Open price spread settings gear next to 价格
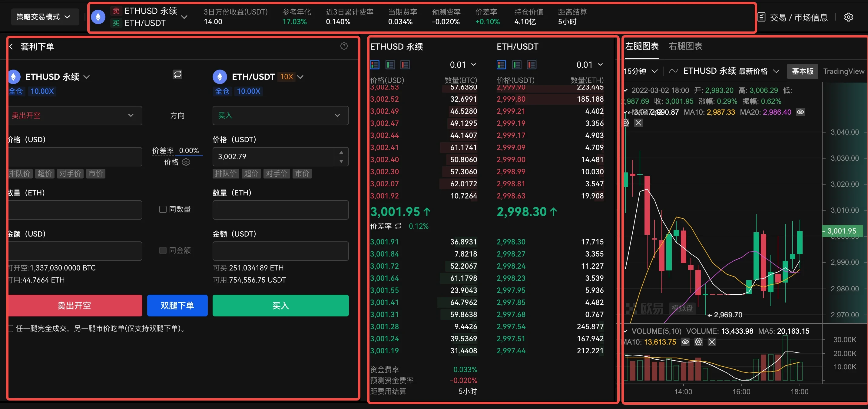This screenshot has height=409, width=868. (186, 162)
